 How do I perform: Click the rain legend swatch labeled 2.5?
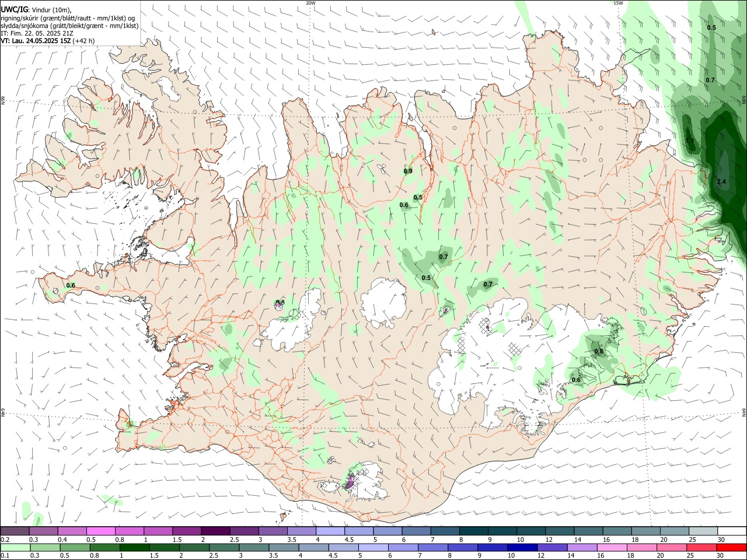click(x=224, y=547)
